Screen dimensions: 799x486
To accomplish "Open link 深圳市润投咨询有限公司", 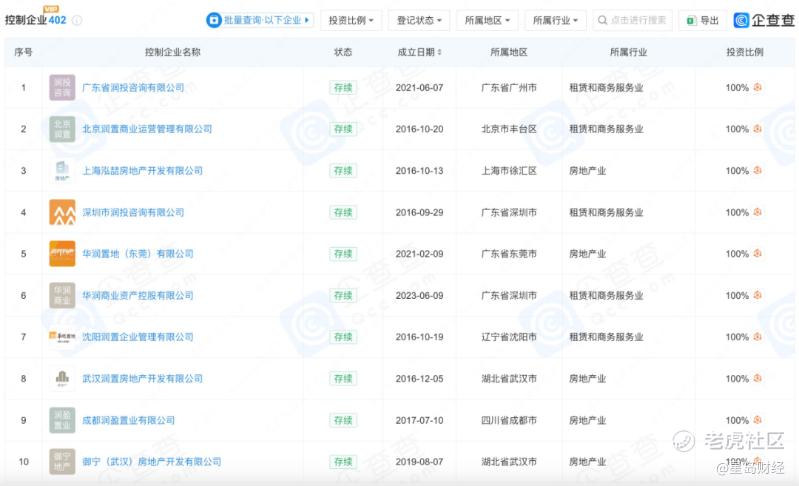I will pyautogui.click(x=133, y=212).
